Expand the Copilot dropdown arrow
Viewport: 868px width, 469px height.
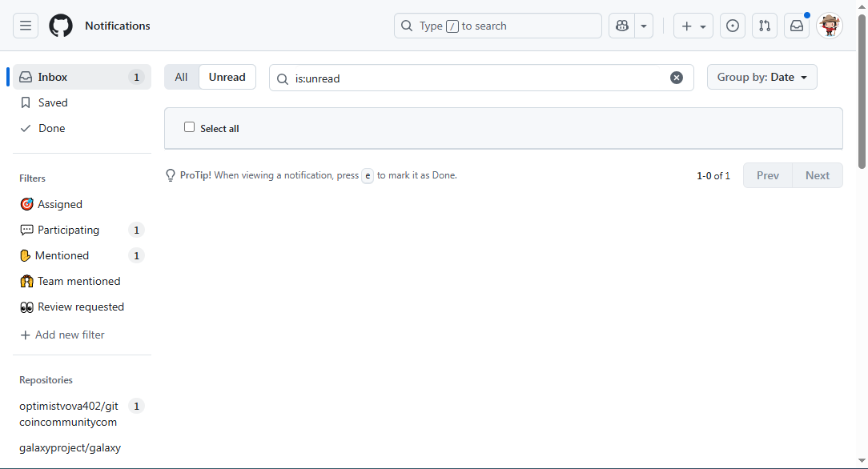(x=644, y=26)
